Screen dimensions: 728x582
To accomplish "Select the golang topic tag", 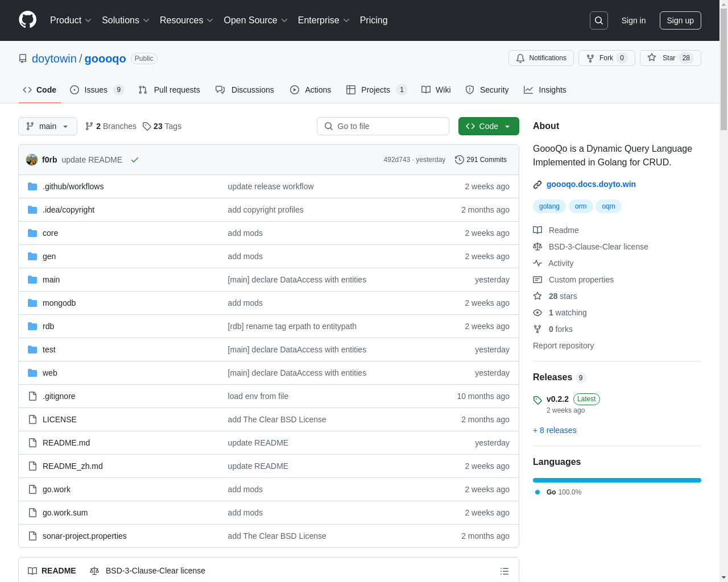I will pos(549,206).
